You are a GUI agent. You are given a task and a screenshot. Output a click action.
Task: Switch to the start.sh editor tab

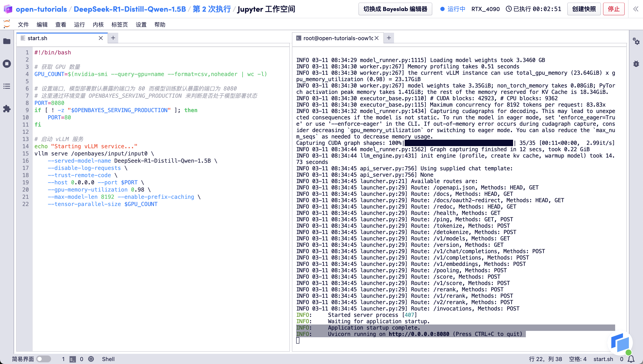click(x=38, y=38)
